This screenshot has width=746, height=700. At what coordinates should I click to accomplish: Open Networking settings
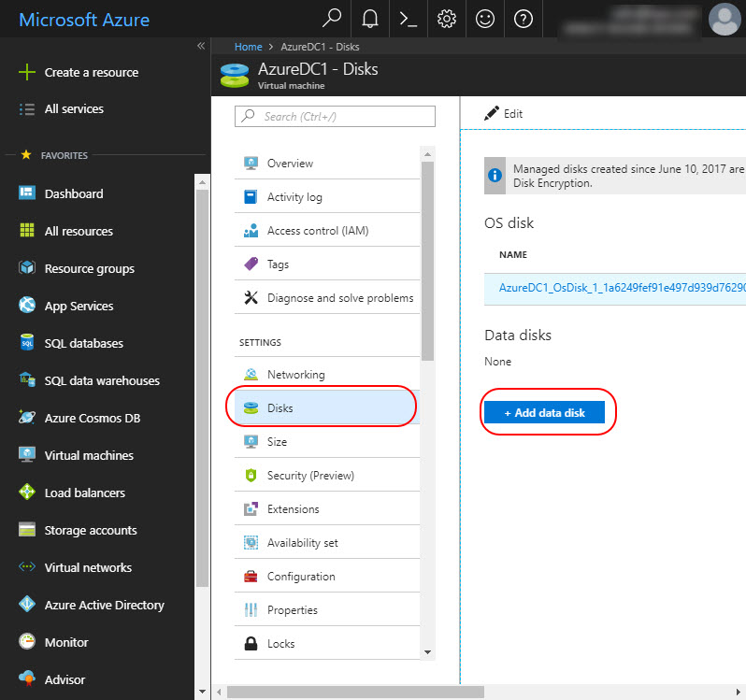[x=327, y=374]
